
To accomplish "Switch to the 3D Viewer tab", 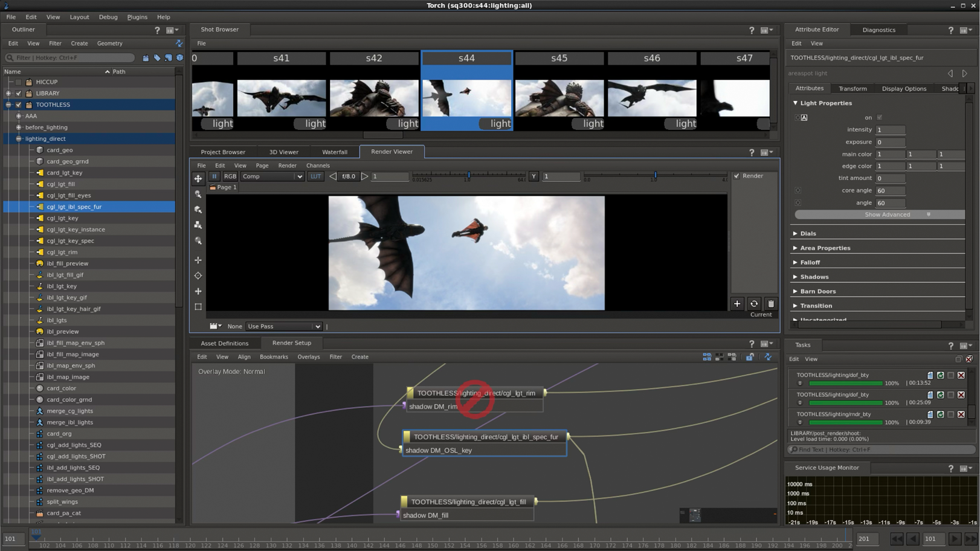I will [283, 152].
